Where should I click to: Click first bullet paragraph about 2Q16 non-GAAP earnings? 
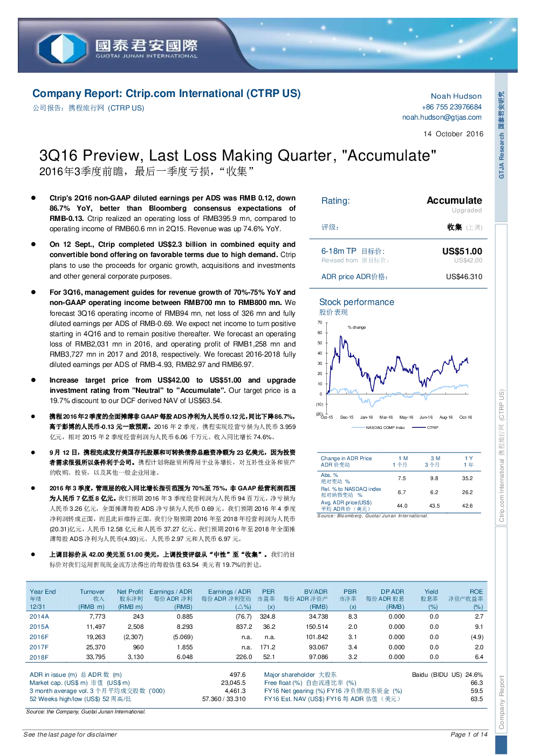point(173,213)
